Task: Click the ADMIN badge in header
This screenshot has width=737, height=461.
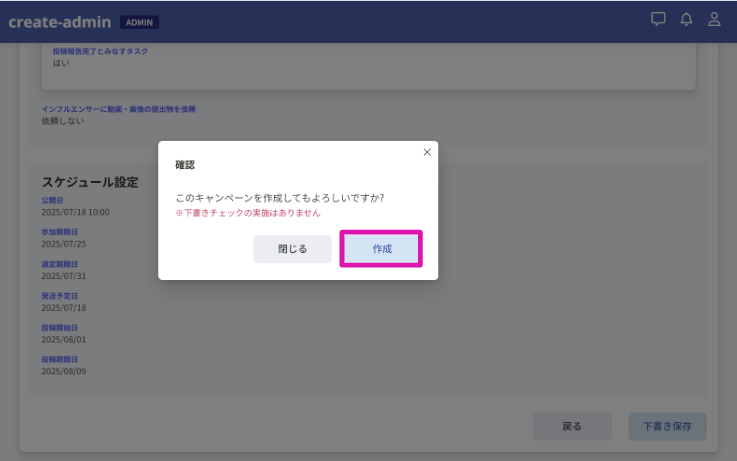Action: [139, 22]
